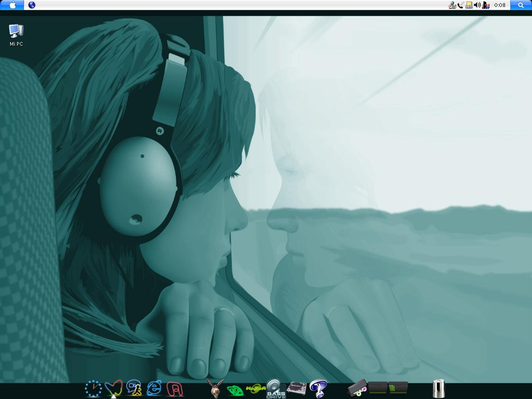
Task: Launch the blue question-mark dock icon
Action: coord(318,388)
